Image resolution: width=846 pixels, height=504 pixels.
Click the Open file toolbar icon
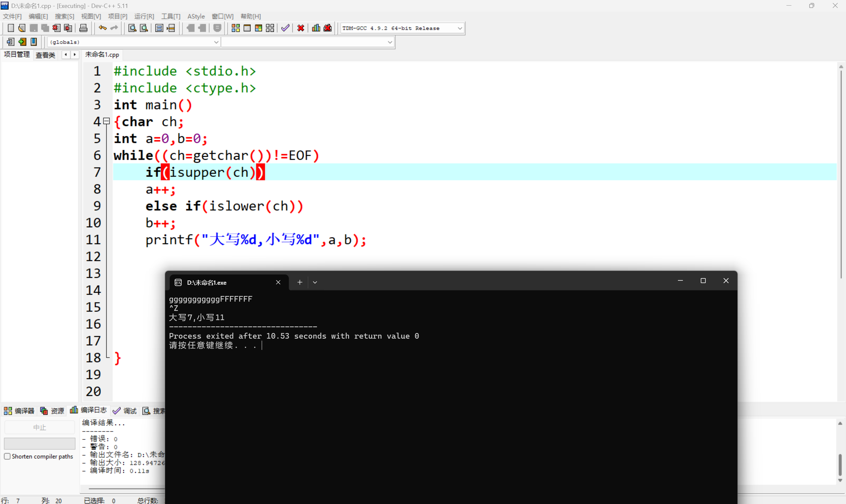pos(22,28)
